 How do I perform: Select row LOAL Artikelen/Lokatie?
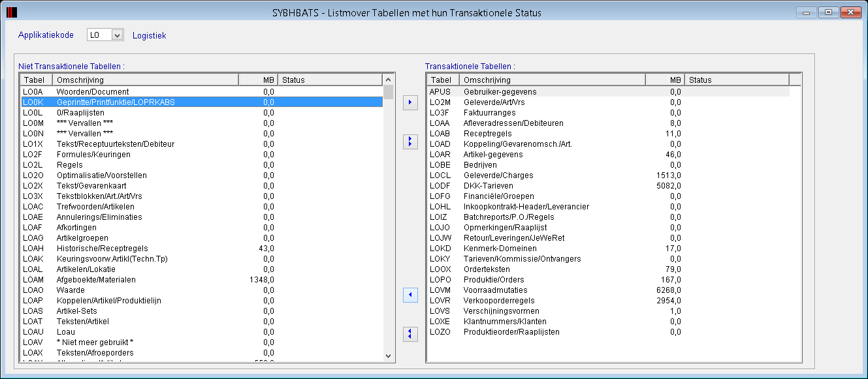tap(201, 269)
